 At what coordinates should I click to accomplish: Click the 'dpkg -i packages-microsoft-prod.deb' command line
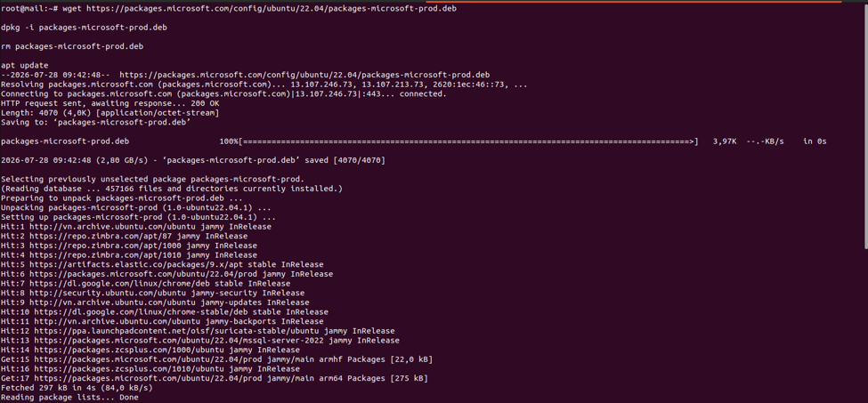[x=85, y=28]
